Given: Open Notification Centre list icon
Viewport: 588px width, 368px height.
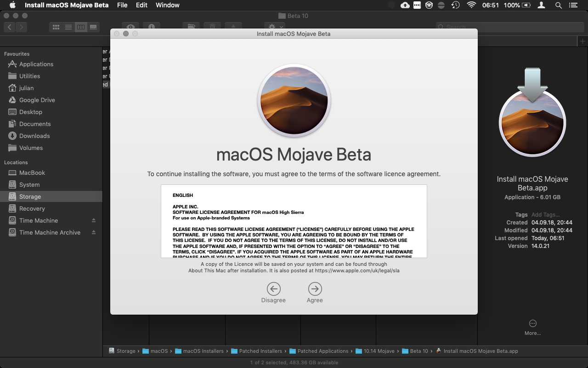Looking at the screenshot, I should point(573,5).
